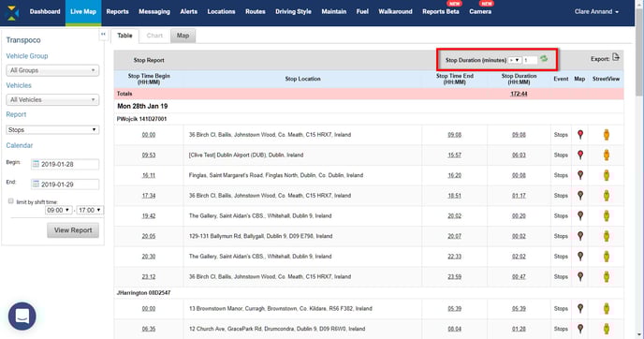Select PWojcik 141D27001 vehicle row
The height and width of the screenshot is (339, 644).
(x=369, y=119)
